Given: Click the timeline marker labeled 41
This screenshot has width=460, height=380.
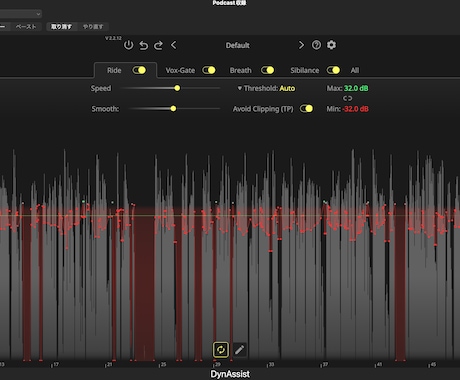Looking at the screenshot, I should click(379, 365).
